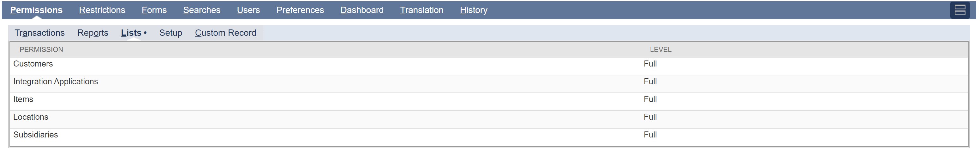Click the Customers permission row
Image resolution: width=980 pixels, height=159 pixels.
coord(33,64)
